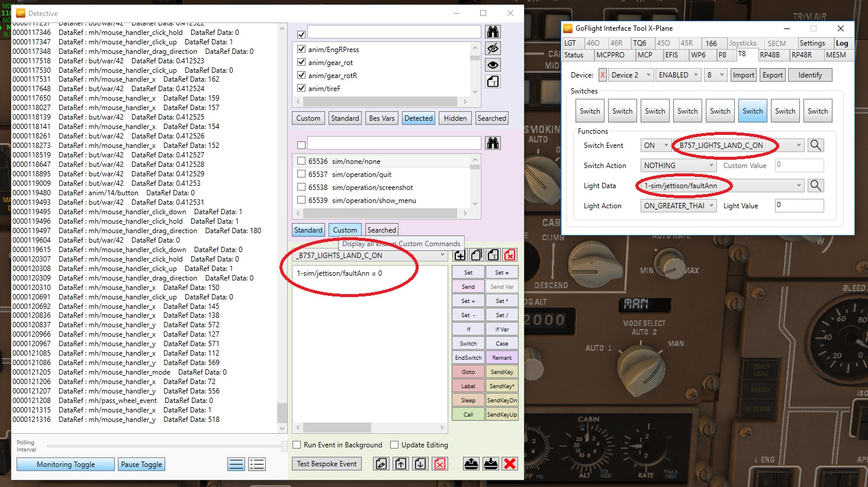The image size is (868, 487).
Task: Expand the Device 2 dropdown
Action: coord(631,75)
